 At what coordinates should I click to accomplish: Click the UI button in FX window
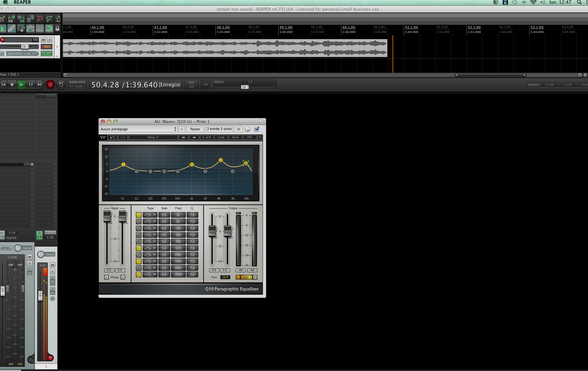238,129
